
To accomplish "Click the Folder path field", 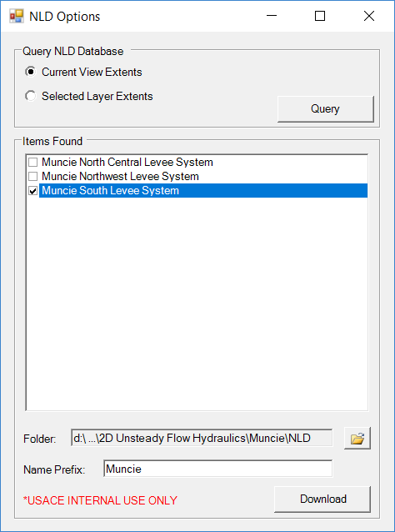I will coord(202,438).
